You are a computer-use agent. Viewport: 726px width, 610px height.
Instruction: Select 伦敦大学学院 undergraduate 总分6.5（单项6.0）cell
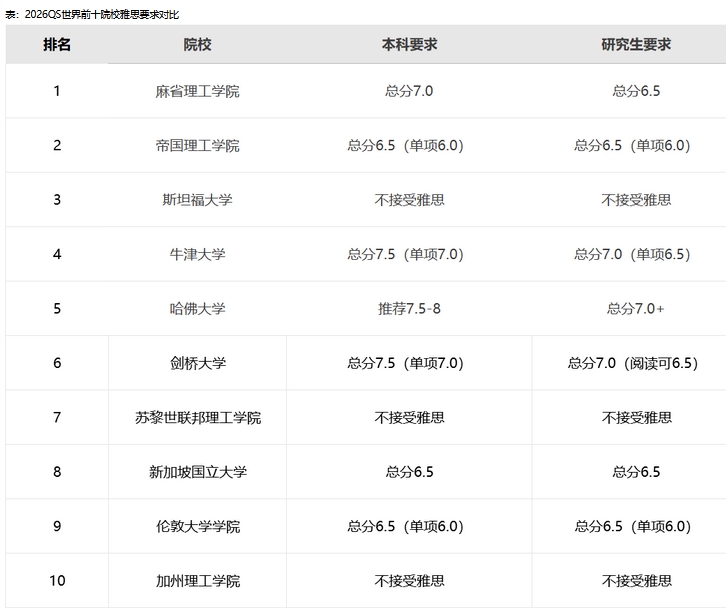pos(406,526)
